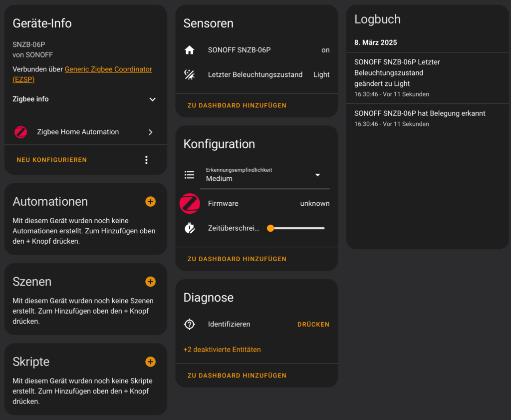Click the timer icon next to Zeitüberschreitung
This screenshot has height=420, width=511.
[189, 228]
